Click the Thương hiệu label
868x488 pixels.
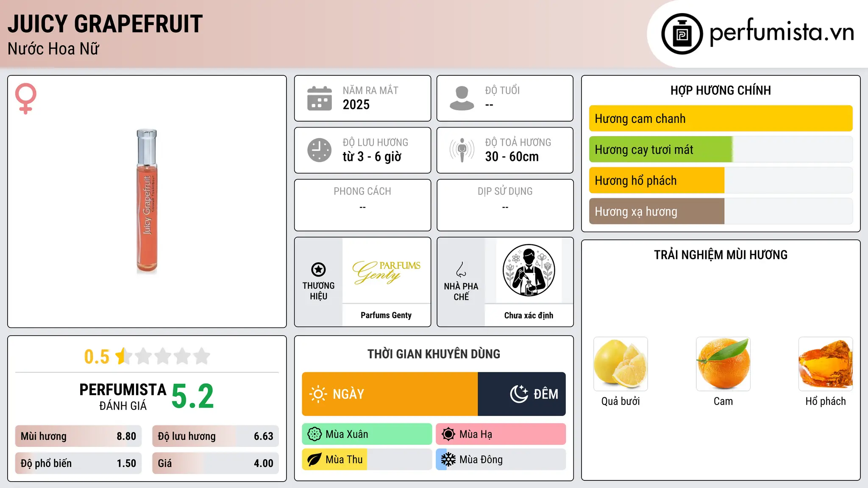pyautogui.click(x=318, y=291)
